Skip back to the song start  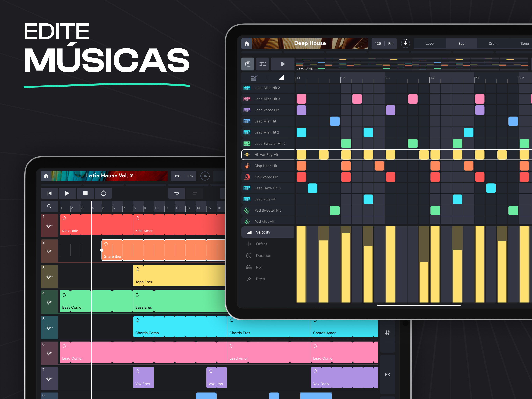[49, 193]
